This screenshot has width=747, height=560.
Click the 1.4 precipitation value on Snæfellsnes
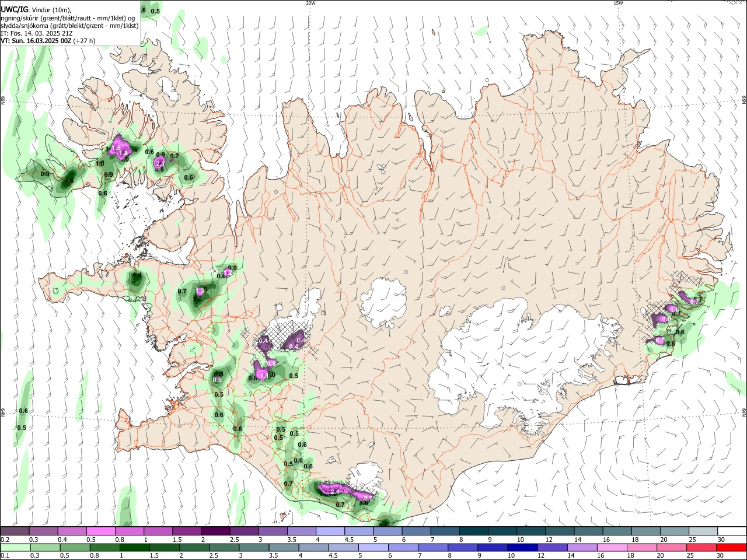coord(137,275)
